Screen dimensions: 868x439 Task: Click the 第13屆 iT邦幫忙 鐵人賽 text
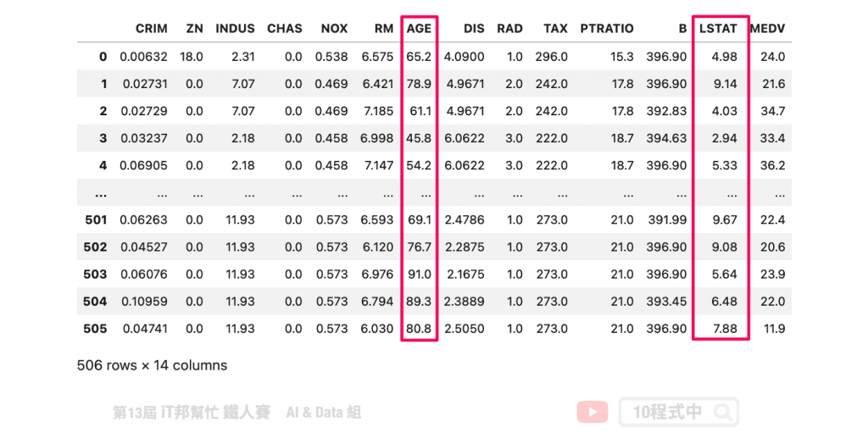[192, 413]
